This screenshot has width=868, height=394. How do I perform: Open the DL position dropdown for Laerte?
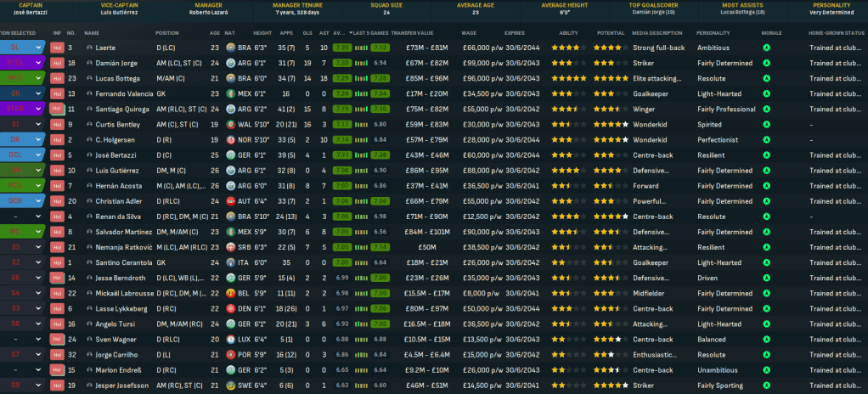pos(38,48)
